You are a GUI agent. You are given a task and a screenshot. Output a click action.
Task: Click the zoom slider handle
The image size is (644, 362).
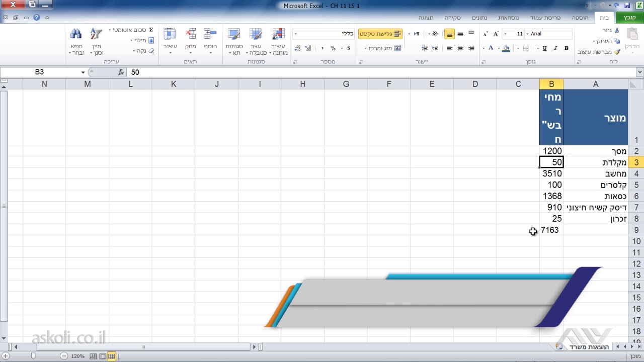point(33,356)
